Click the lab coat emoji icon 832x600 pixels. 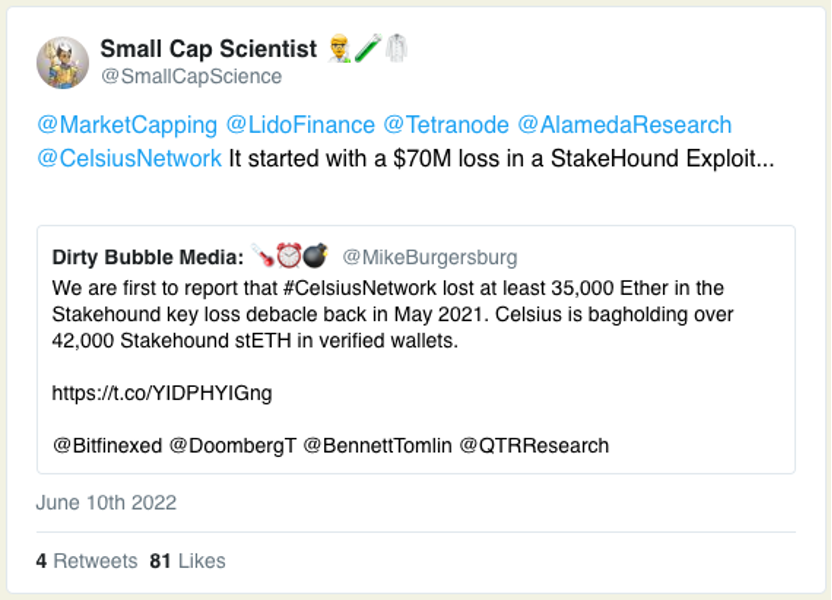pos(396,48)
